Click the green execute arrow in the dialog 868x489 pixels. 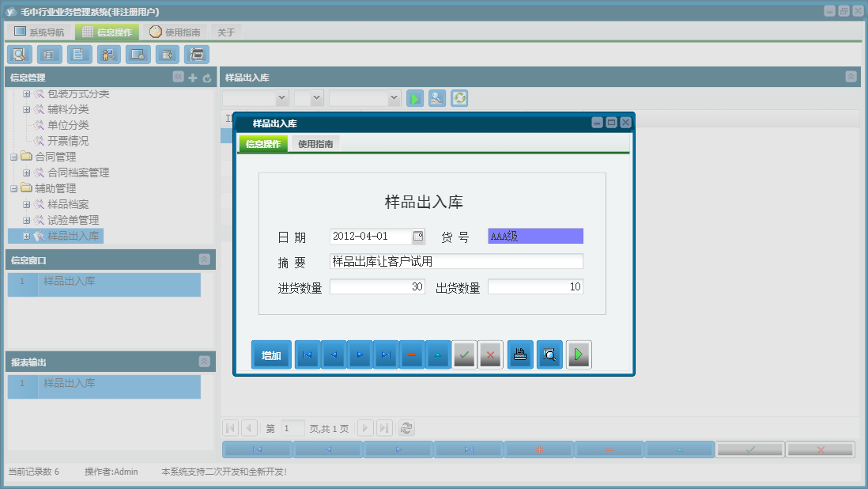(578, 354)
